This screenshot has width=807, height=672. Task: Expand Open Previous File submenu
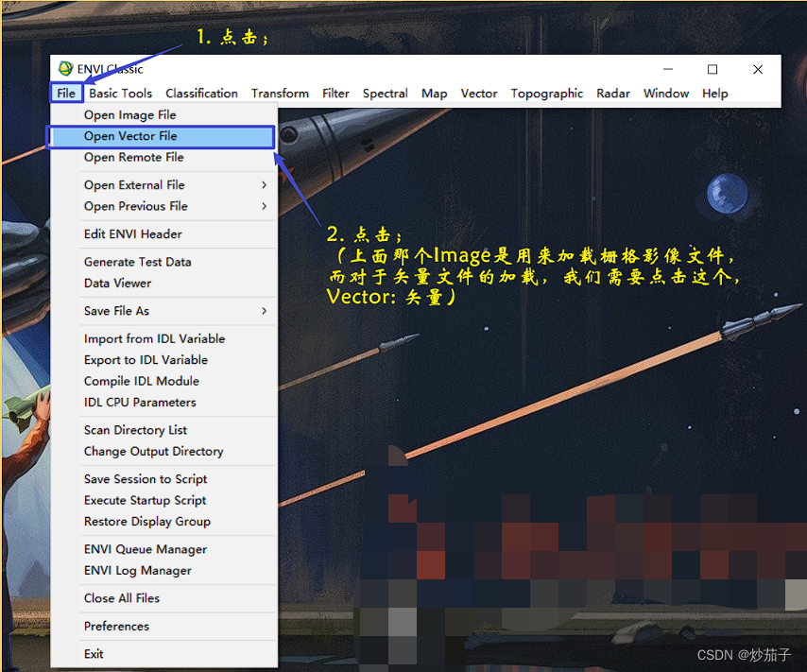click(163, 206)
